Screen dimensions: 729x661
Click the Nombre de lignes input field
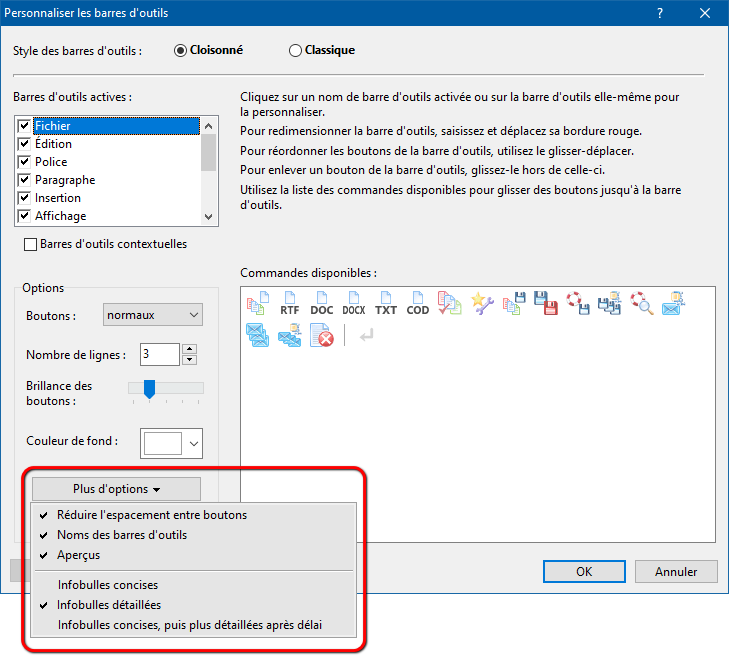[159, 355]
